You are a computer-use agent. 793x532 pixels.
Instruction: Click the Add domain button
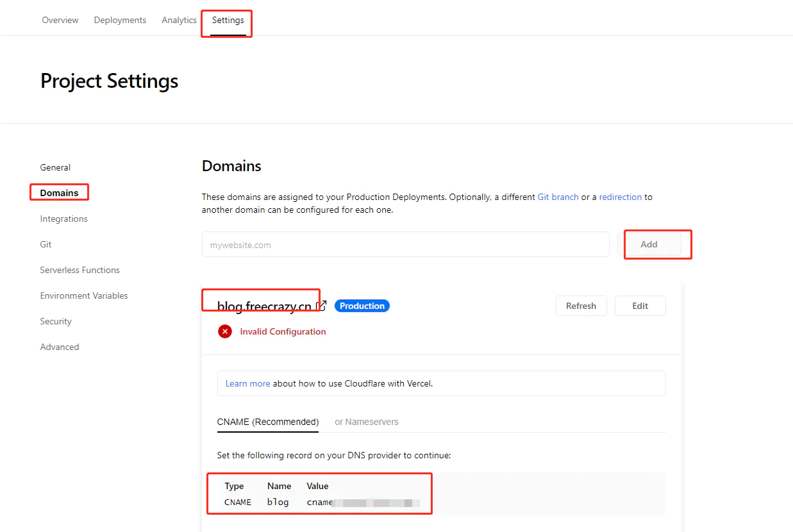(649, 244)
